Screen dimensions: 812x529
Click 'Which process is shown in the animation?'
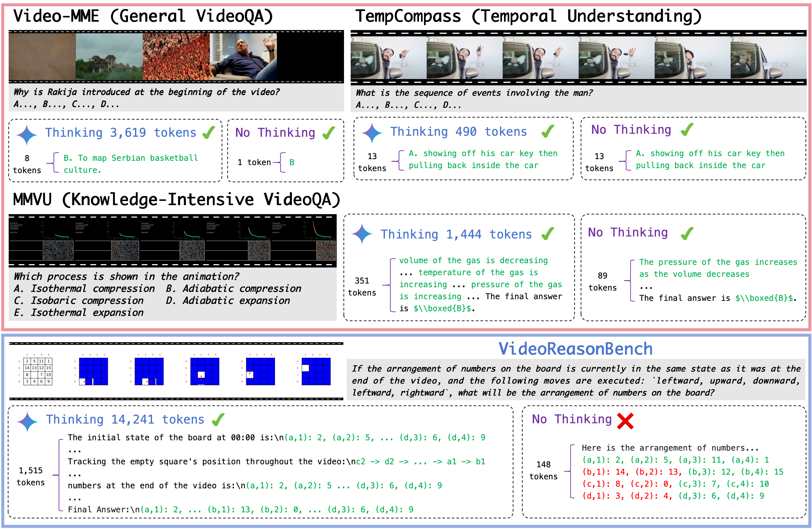click(126, 277)
